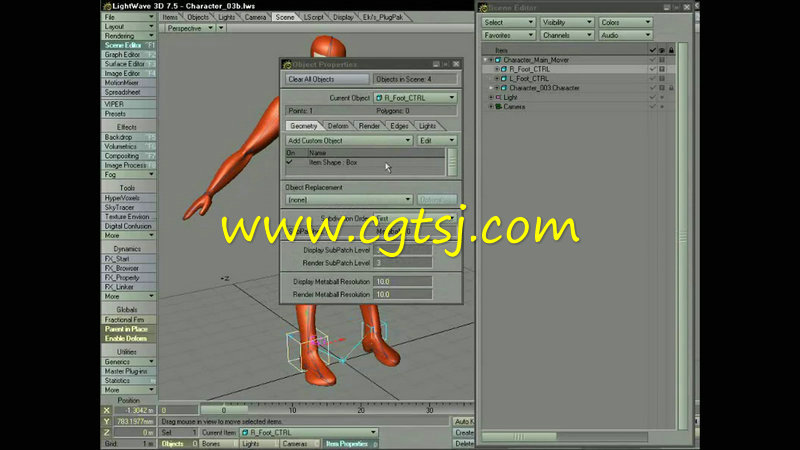
Task: Open the Add Custom Object dropdown
Action: click(349, 141)
